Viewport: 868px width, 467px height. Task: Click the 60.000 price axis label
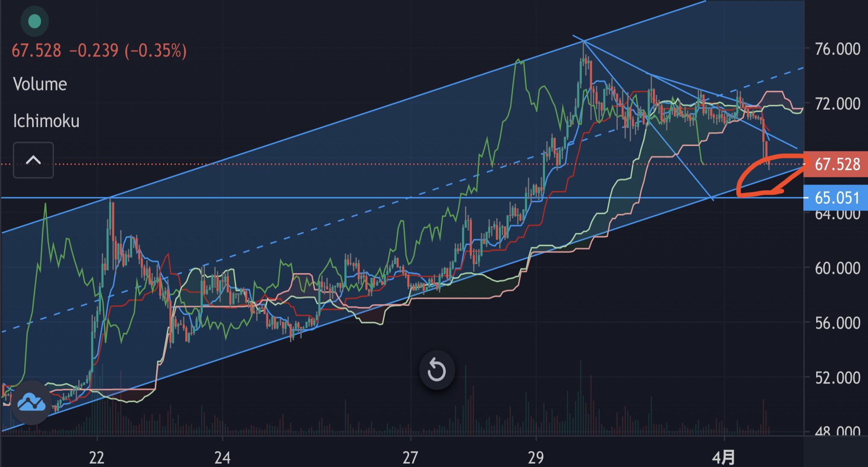[837, 268]
